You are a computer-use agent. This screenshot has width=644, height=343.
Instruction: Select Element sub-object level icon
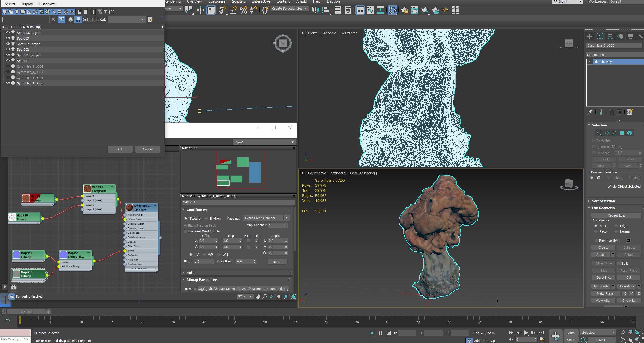630,133
